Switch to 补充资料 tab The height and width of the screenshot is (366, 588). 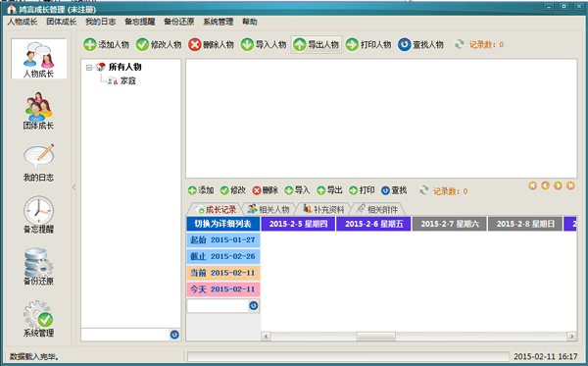pos(323,209)
